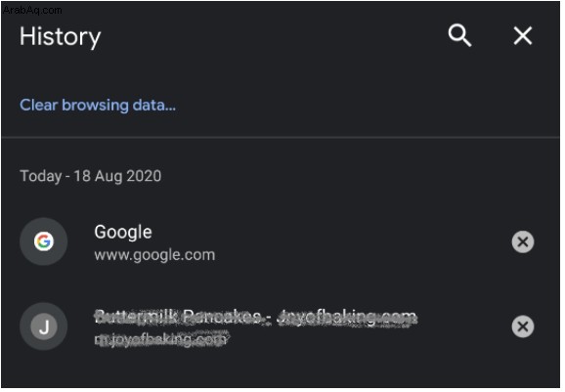565x392 pixels.
Task: Open the history search magnifier icon
Action: click(459, 35)
